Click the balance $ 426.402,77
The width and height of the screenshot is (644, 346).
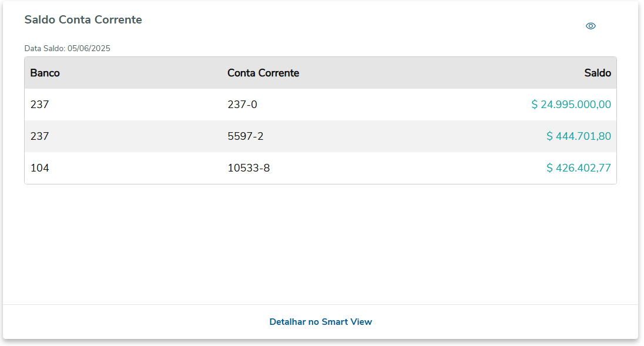(x=578, y=169)
